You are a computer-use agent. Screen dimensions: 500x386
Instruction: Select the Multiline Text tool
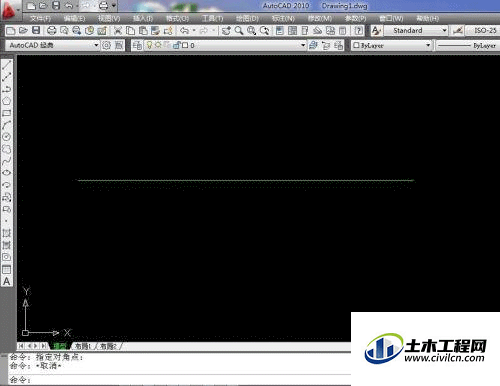tap(7, 282)
